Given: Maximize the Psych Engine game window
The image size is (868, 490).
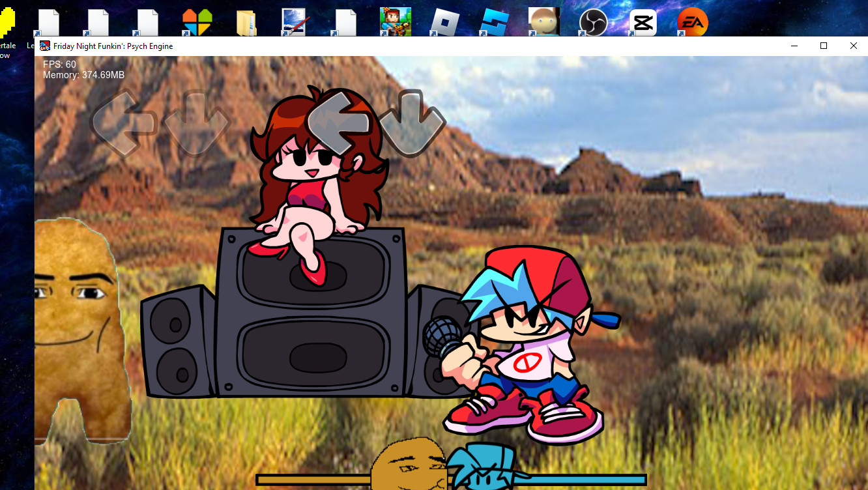Looking at the screenshot, I should click(824, 46).
